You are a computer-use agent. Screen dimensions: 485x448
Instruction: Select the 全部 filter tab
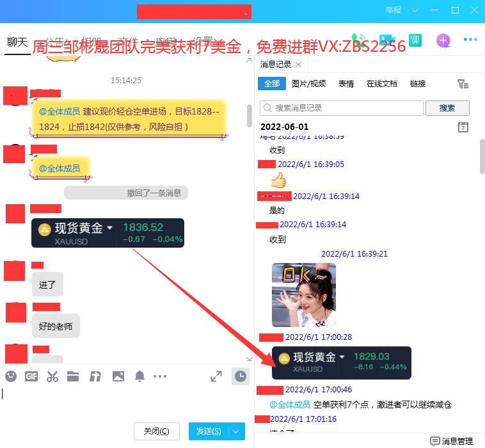(272, 84)
